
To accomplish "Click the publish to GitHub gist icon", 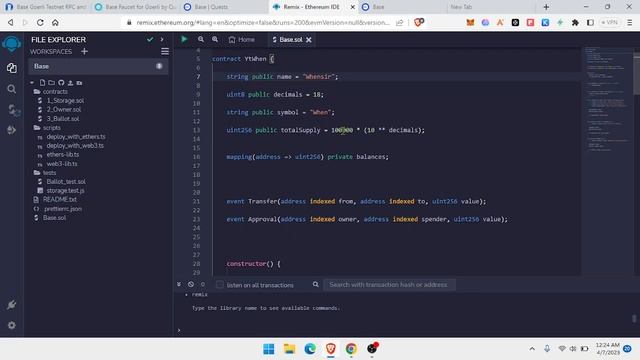I will (61, 83).
